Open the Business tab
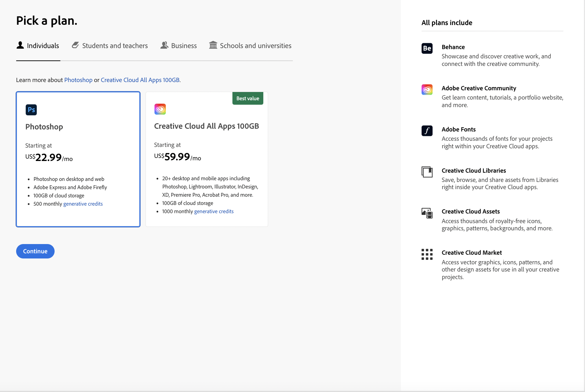This screenshot has height=392, width=585. point(179,46)
